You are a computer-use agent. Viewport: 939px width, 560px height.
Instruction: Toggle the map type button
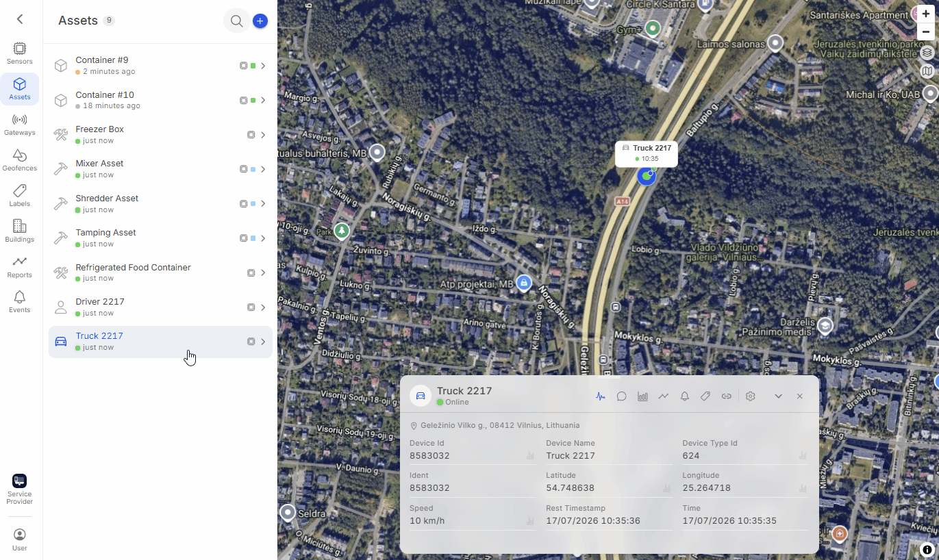[927, 71]
